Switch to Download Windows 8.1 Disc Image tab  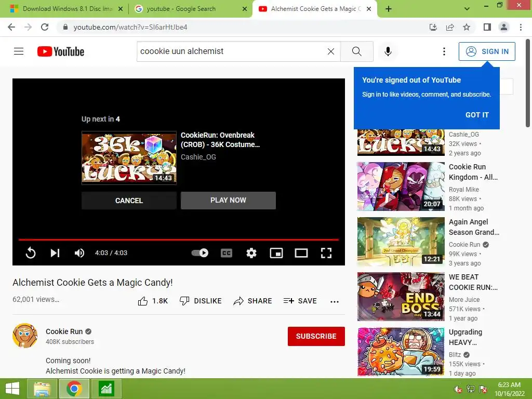coord(67,9)
